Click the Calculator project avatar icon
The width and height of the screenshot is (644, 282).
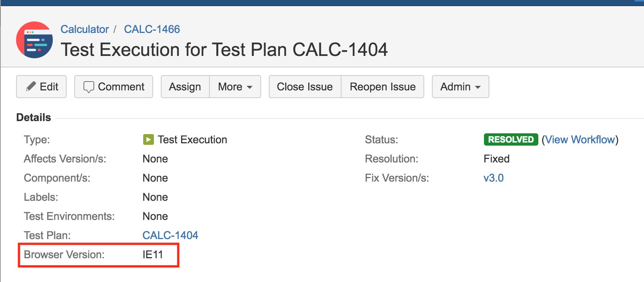click(x=34, y=40)
